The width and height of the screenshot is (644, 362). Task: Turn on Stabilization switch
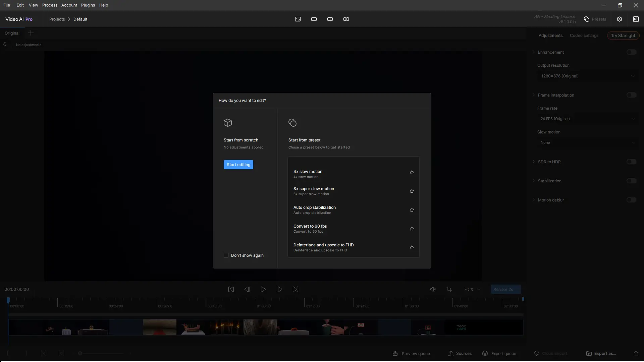pyautogui.click(x=631, y=181)
